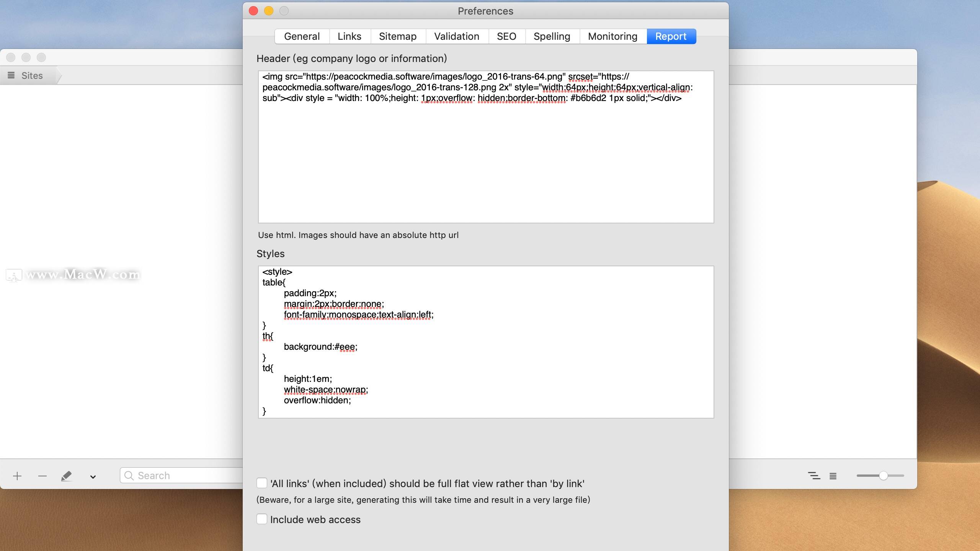
Task: Click the General preferences tab
Action: pyautogui.click(x=301, y=36)
